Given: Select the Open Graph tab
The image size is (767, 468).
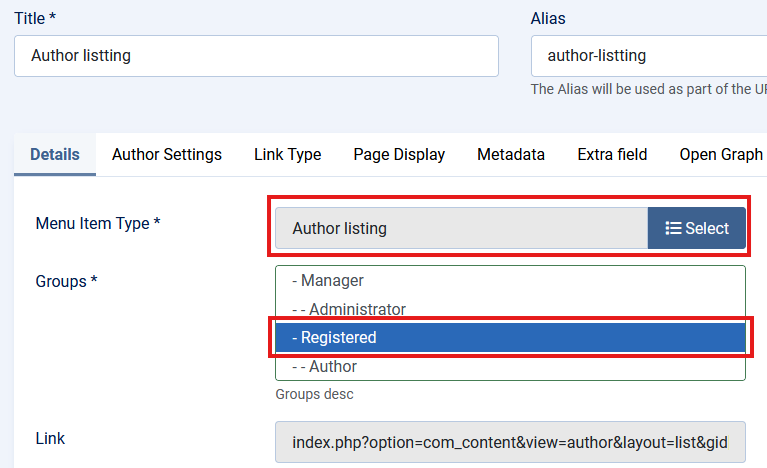Looking at the screenshot, I should pos(721,155).
